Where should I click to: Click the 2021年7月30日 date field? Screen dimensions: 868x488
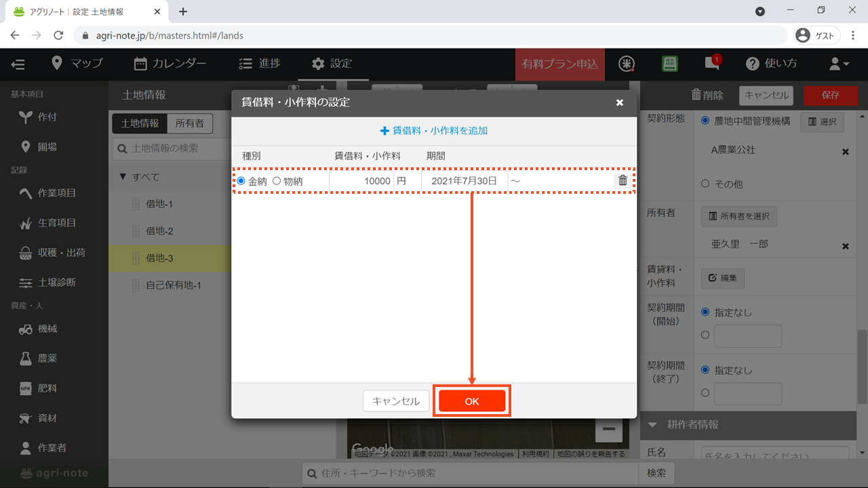pos(465,181)
